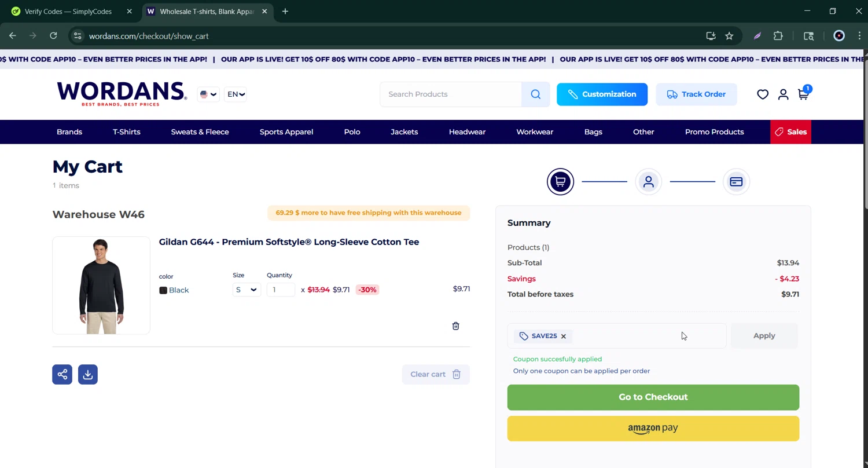Open the Sports Apparel menu

(x=286, y=132)
